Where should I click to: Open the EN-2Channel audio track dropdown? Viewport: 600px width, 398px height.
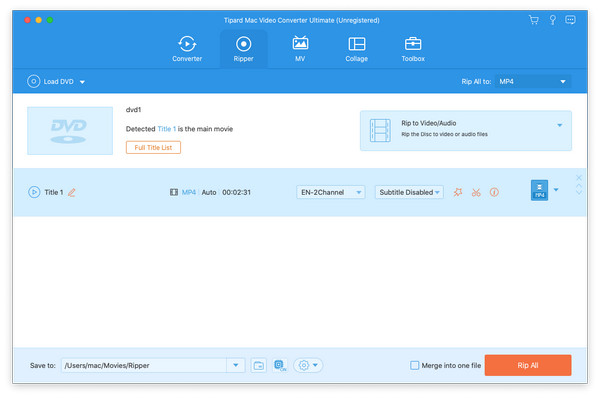click(331, 192)
